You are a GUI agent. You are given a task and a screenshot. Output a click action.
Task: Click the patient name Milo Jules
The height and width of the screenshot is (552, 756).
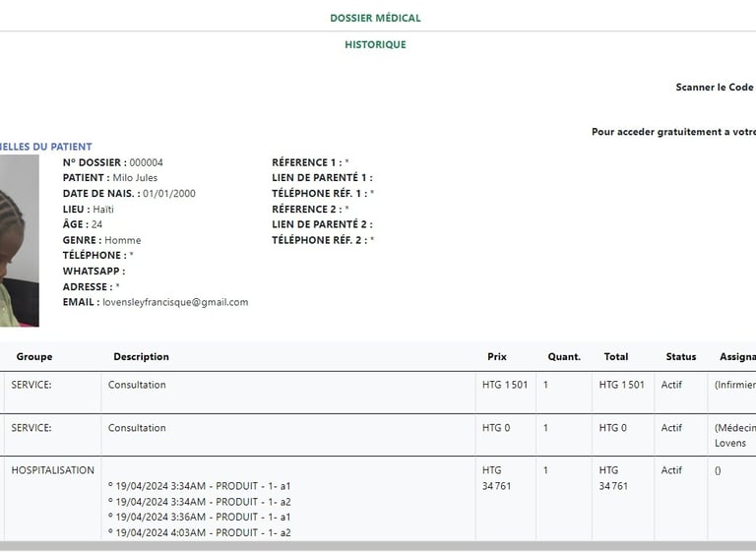tap(135, 178)
